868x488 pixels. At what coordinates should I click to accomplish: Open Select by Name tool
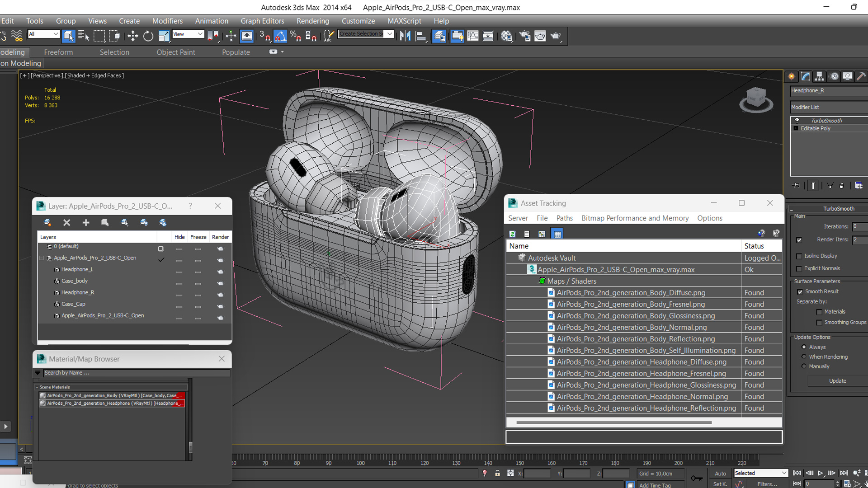click(x=84, y=36)
